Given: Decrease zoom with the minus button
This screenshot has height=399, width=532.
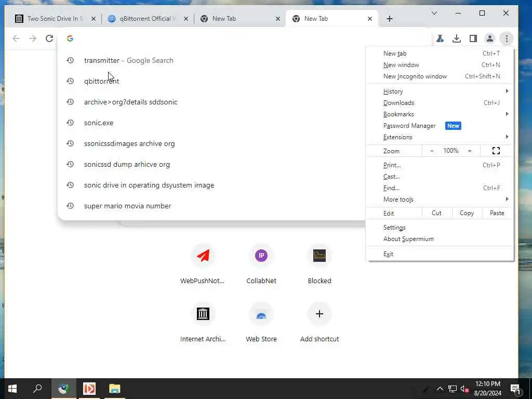Looking at the screenshot, I should click(432, 151).
